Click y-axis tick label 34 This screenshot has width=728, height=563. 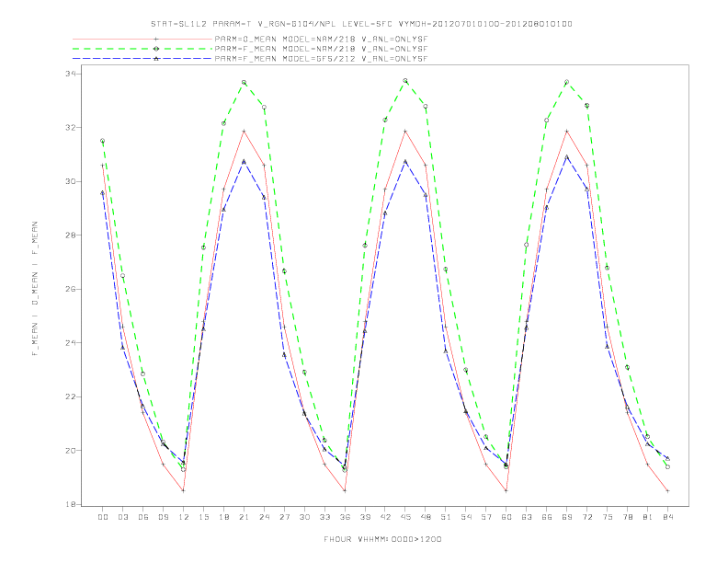pos(72,74)
